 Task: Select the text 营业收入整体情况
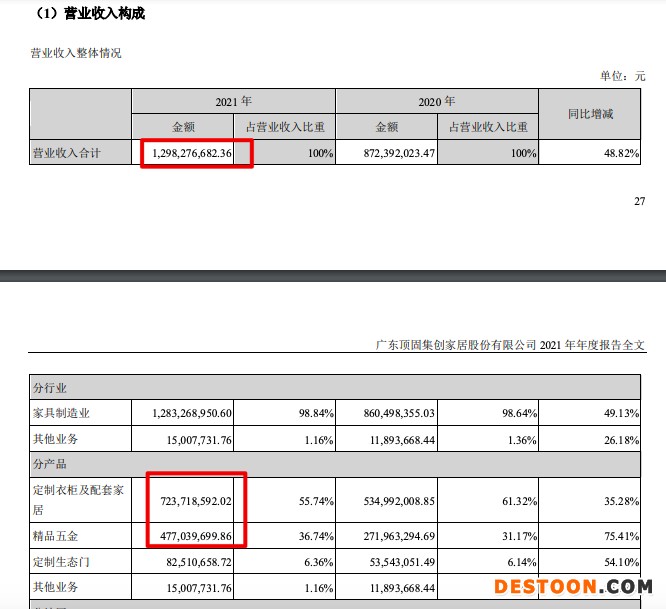click(76, 53)
